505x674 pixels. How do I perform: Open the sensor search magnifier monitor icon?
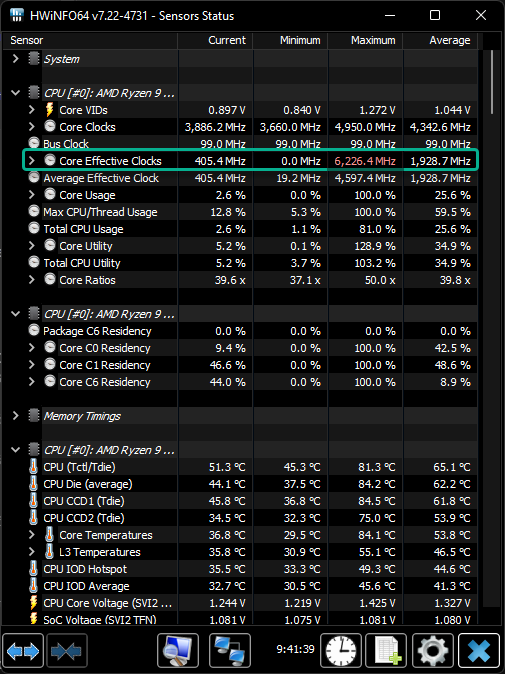click(178, 651)
